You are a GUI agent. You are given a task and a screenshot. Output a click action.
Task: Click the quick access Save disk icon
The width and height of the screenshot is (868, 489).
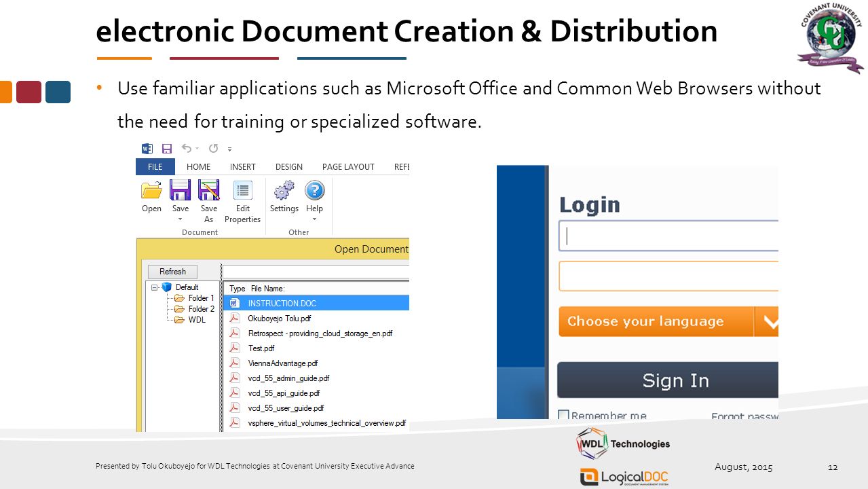pos(167,148)
